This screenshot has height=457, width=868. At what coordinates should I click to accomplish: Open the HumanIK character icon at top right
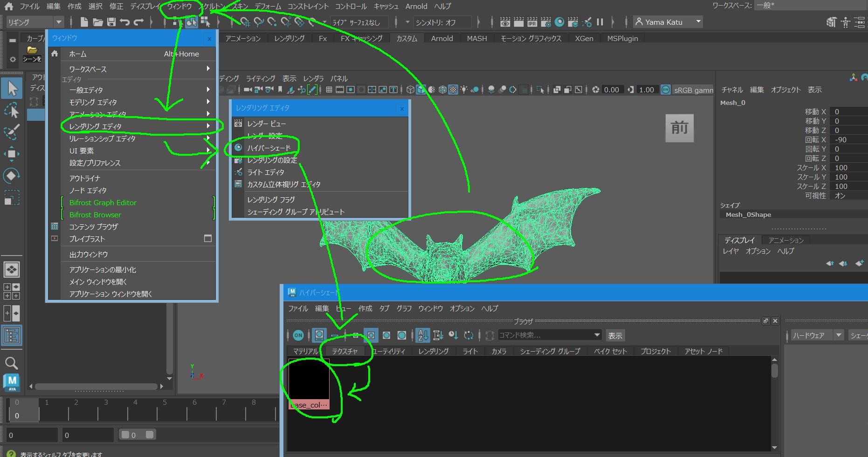[846, 22]
